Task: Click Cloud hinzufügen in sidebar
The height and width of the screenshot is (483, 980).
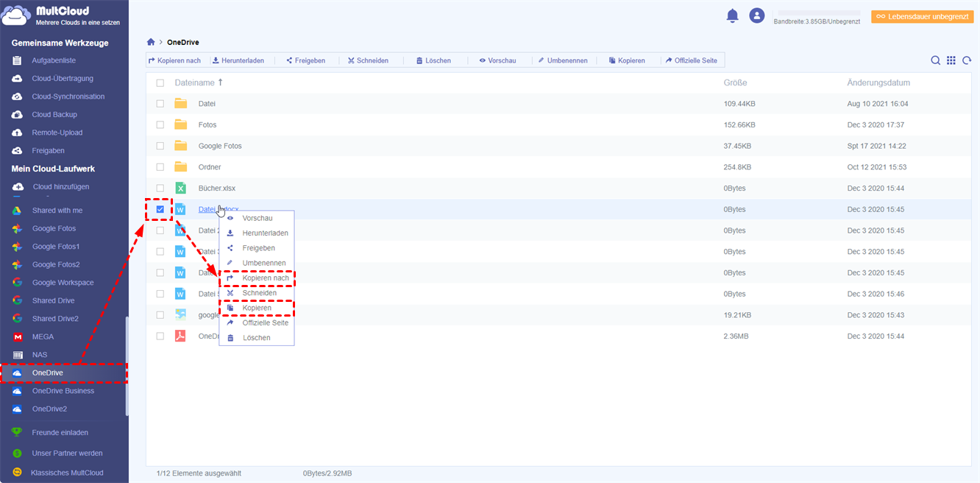Action: [61, 186]
